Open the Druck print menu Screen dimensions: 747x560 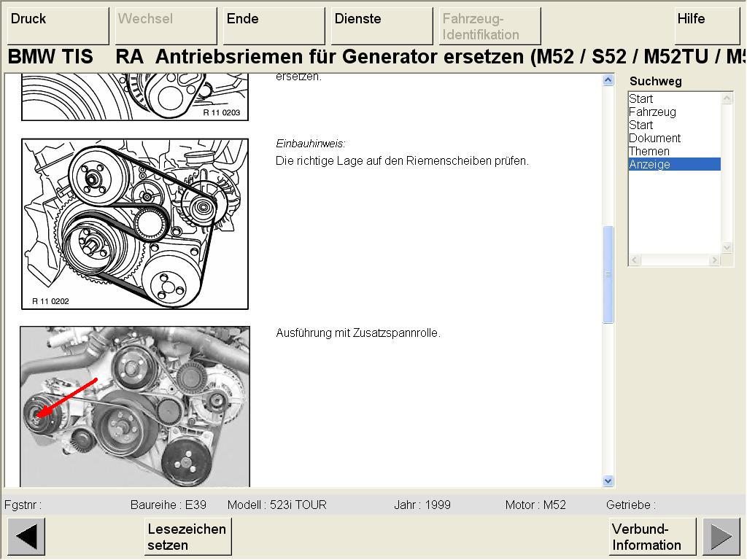tap(58, 26)
